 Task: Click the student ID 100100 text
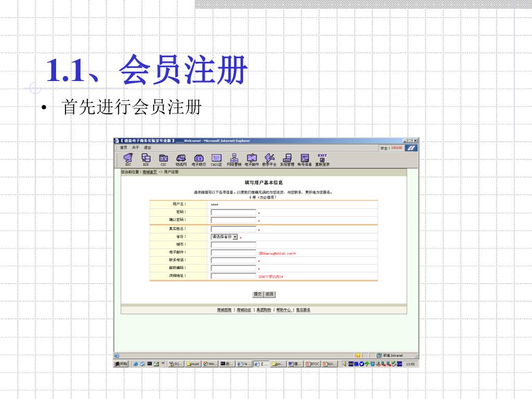pos(396,148)
